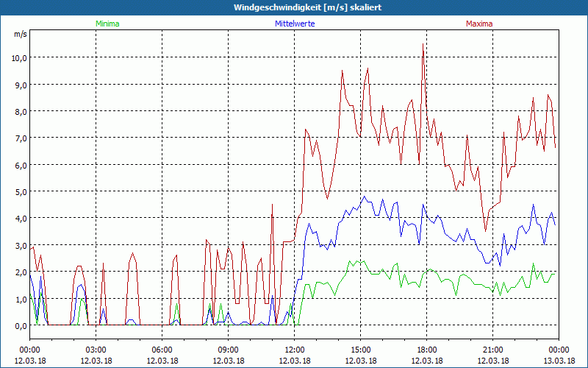The image size is (588, 368).
Task: Click the '1,0' y-axis value
Action: [x=21, y=300]
